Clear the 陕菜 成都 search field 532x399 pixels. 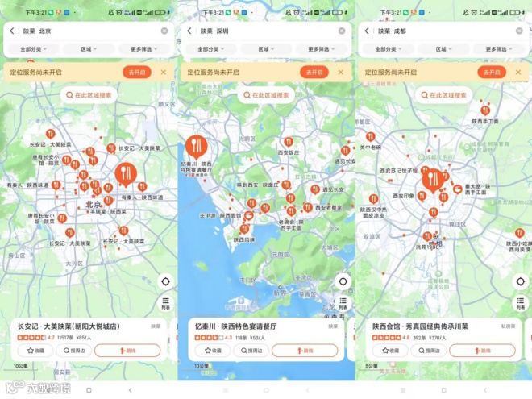519,31
